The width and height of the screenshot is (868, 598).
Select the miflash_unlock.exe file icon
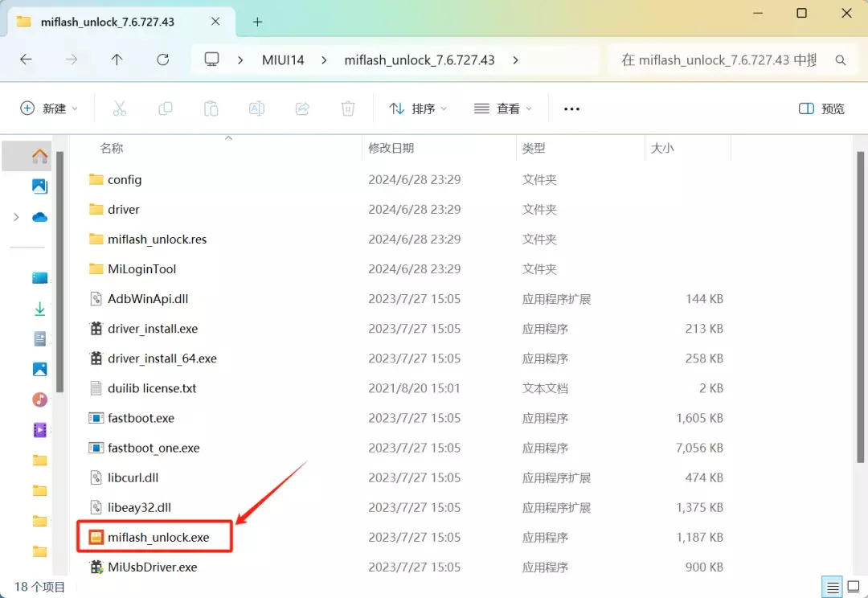pos(96,537)
